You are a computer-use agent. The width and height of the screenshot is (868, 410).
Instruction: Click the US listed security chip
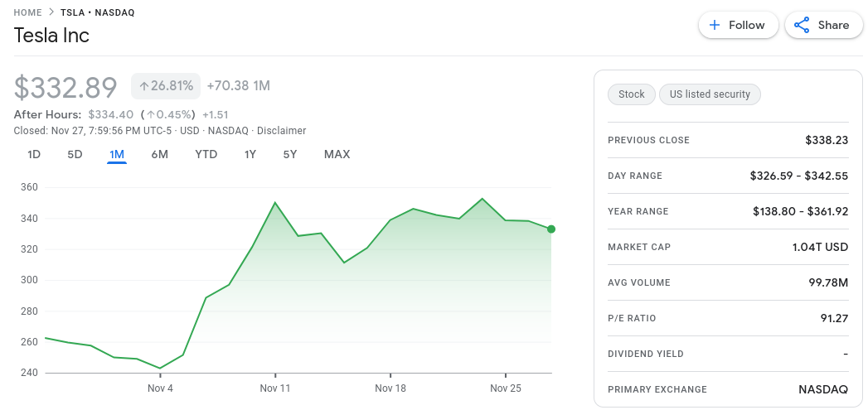click(709, 94)
